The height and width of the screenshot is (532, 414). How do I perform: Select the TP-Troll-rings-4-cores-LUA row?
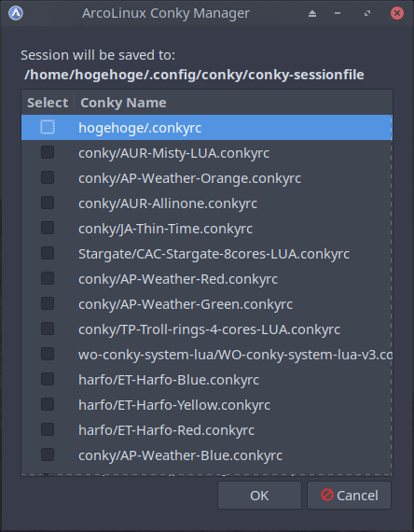pos(207,329)
